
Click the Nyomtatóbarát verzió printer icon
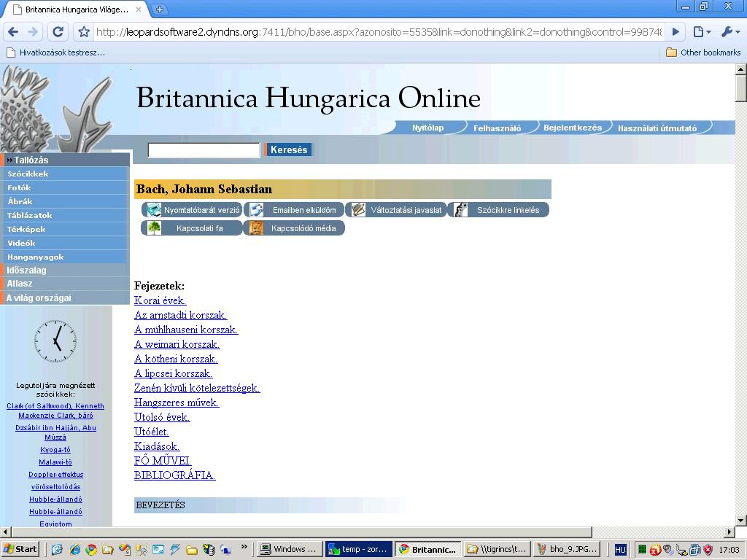click(x=154, y=209)
